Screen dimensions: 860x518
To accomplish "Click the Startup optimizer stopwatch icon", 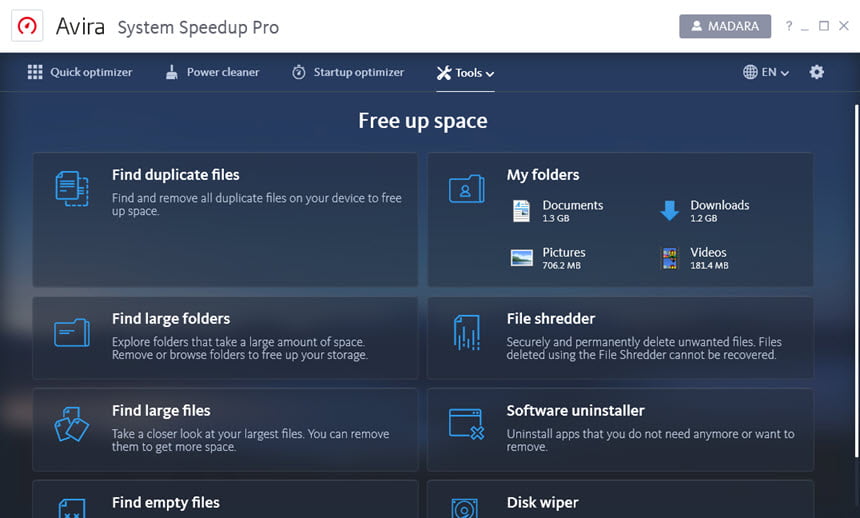I will (x=298, y=72).
